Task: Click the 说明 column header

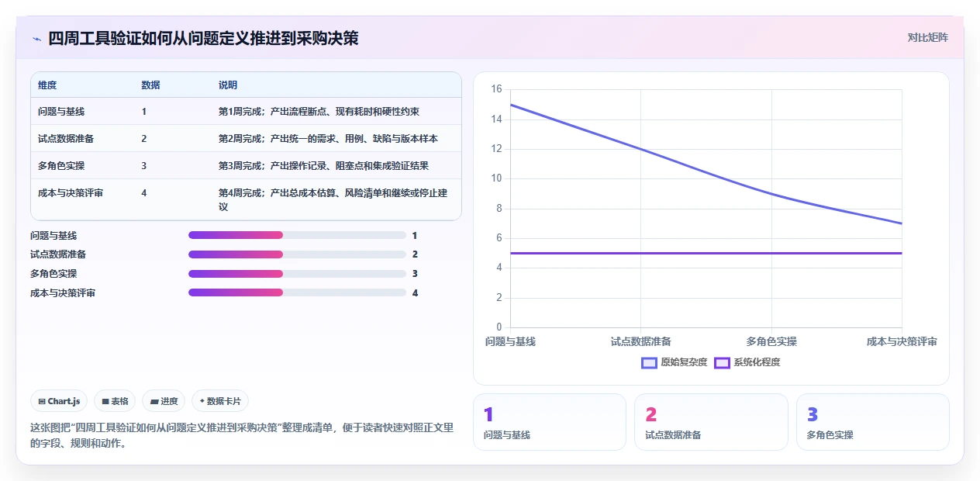Action: pyautogui.click(x=228, y=85)
